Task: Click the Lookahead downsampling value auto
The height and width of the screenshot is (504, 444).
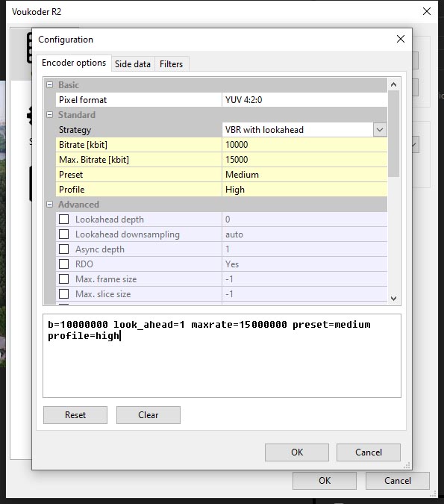Action: point(304,234)
